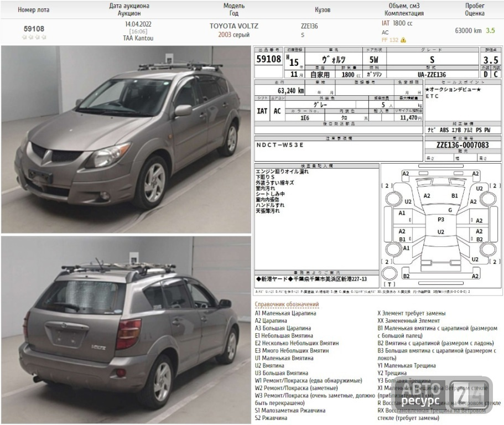Open the rear view photo of the Toyota Voltz
504x425 pixels.
126,330
